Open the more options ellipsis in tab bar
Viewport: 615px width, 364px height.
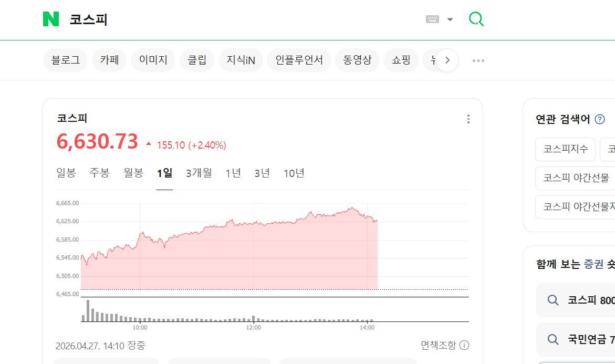pyautogui.click(x=478, y=60)
